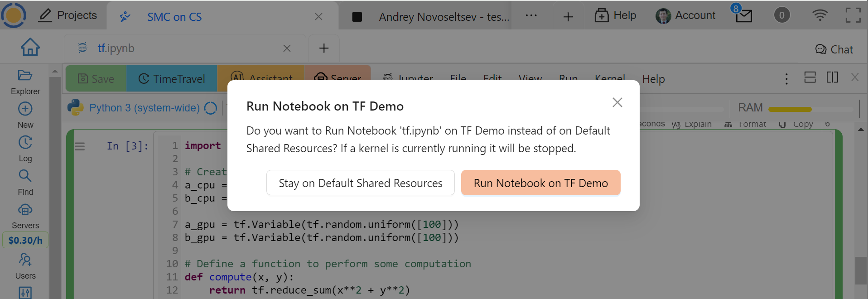The height and width of the screenshot is (299, 868).
Task: Expand the vertical dots frame menu
Action: tap(786, 79)
